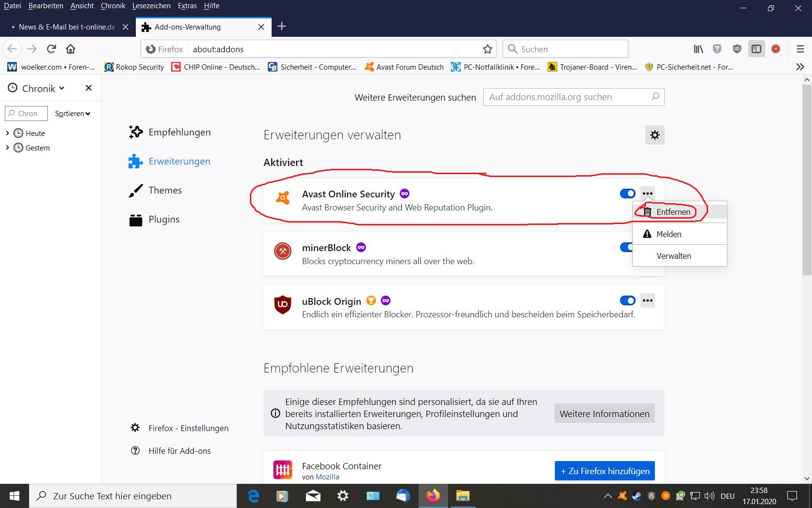Click the Avast Online Security extension icon

(283, 198)
